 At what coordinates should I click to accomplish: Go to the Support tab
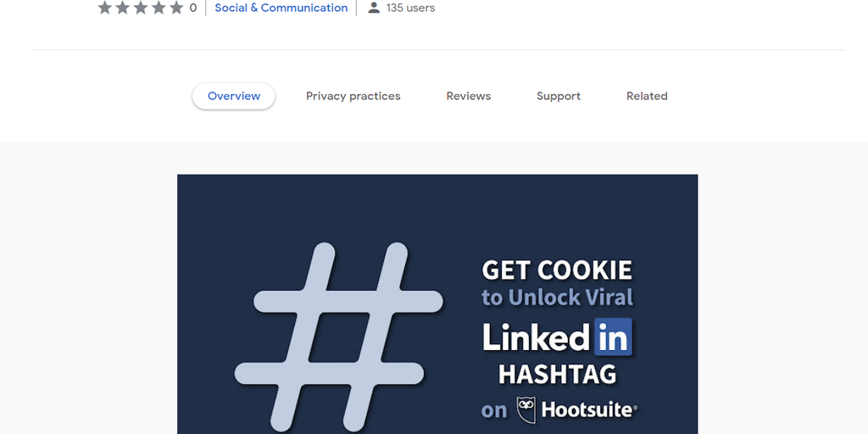pos(559,96)
